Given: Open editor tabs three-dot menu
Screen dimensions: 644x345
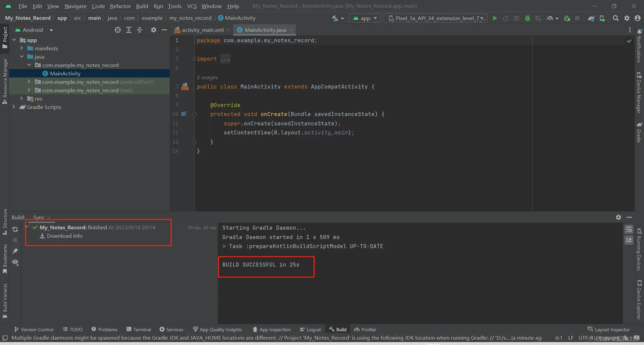Looking at the screenshot, I should point(630,30).
